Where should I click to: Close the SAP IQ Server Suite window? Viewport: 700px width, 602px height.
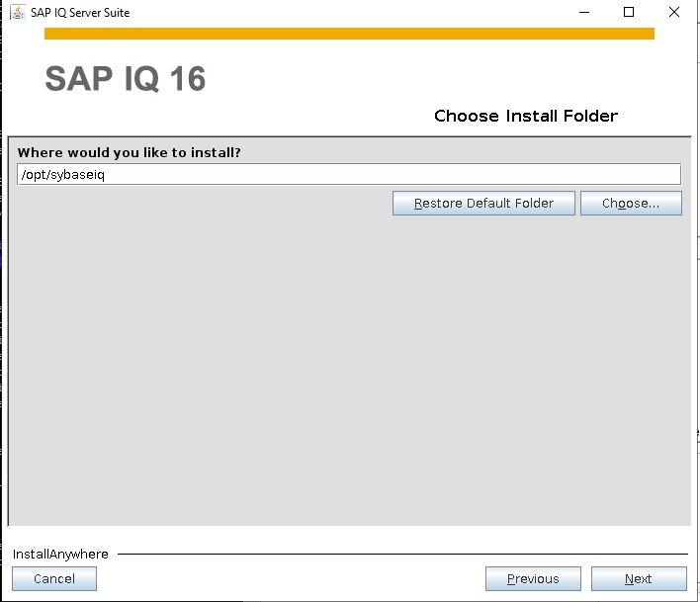point(674,13)
